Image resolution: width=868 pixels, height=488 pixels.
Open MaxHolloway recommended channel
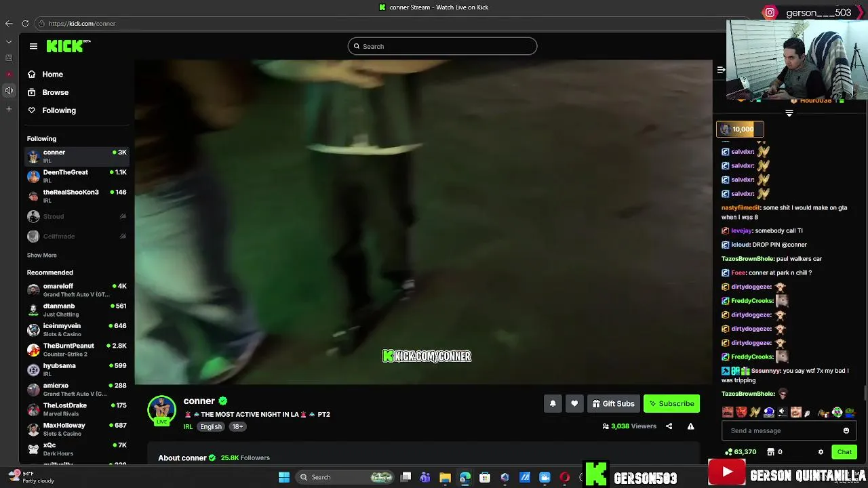tap(77, 429)
